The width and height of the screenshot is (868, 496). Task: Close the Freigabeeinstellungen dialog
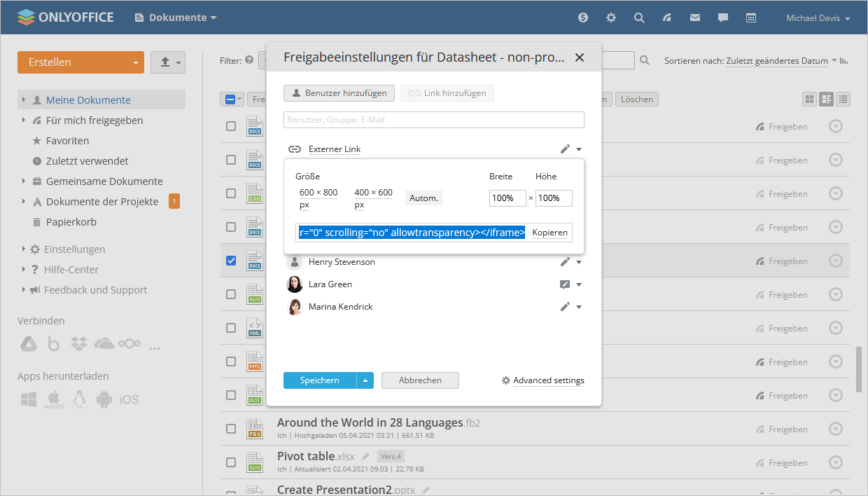click(x=579, y=57)
